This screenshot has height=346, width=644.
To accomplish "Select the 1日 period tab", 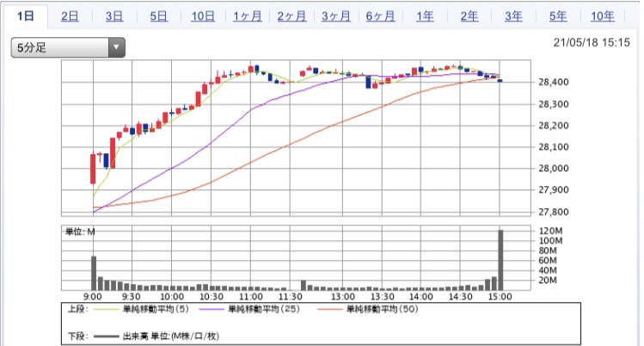I will [26, 16].
